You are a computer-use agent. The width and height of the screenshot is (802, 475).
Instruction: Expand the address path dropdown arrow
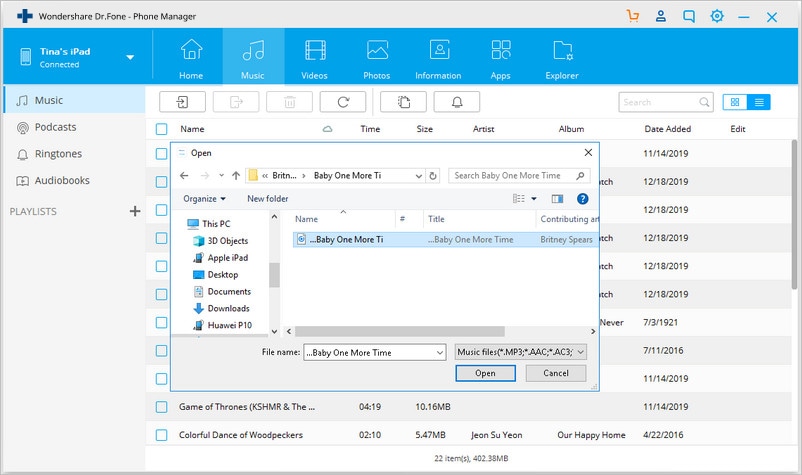click(418, 176)
